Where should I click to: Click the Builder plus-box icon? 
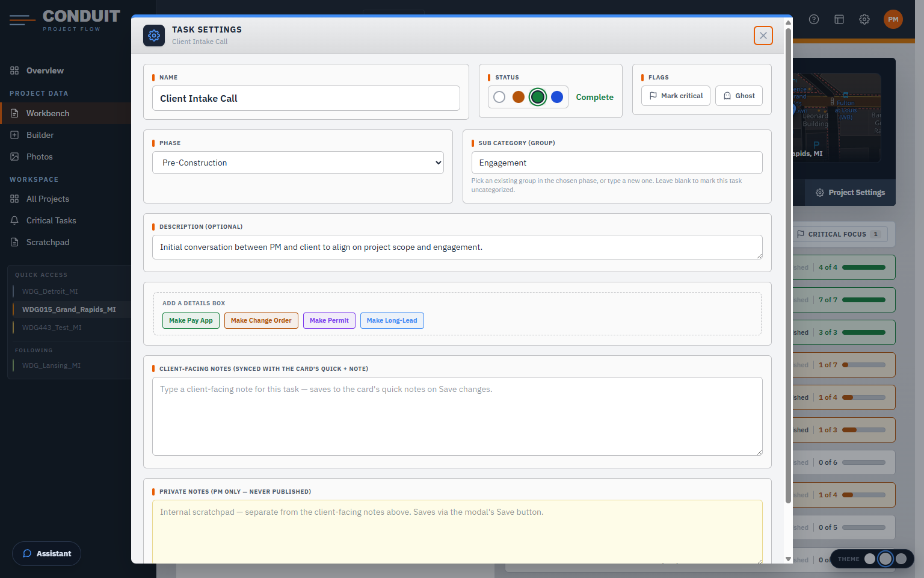coord(14,135)
